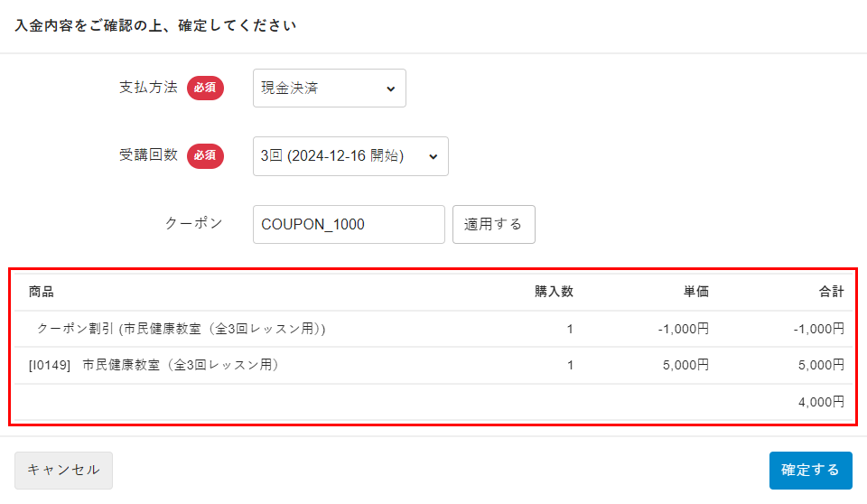Image resolution: width=867 pixels, height=504 pixels.
Task: Select the 商品 column header
Action: (x=42, y=292)
